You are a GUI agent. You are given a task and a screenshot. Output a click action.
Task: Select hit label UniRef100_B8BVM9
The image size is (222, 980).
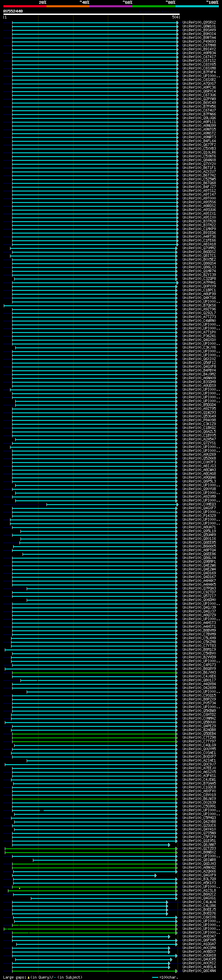pos(199,630)
